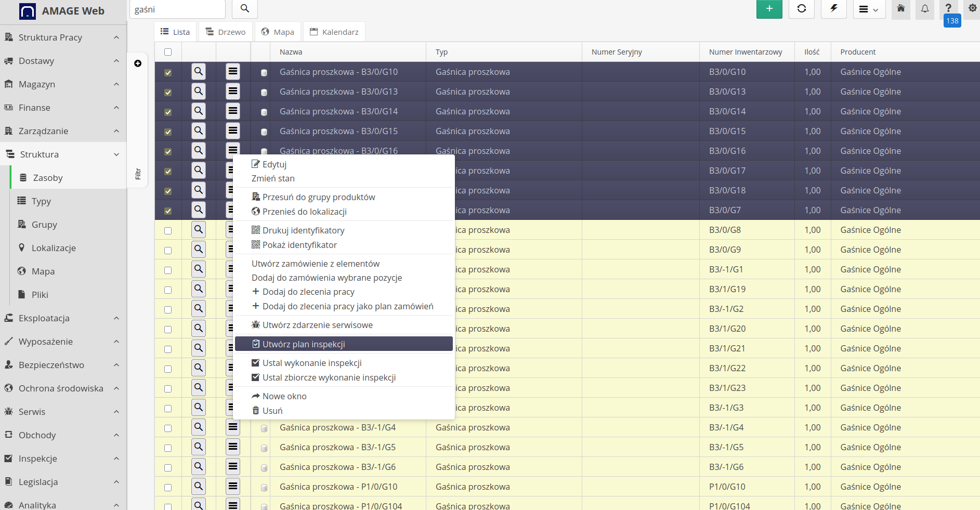
Task: Open row menu for B3/-1/G5
Action: pos(233,447)
